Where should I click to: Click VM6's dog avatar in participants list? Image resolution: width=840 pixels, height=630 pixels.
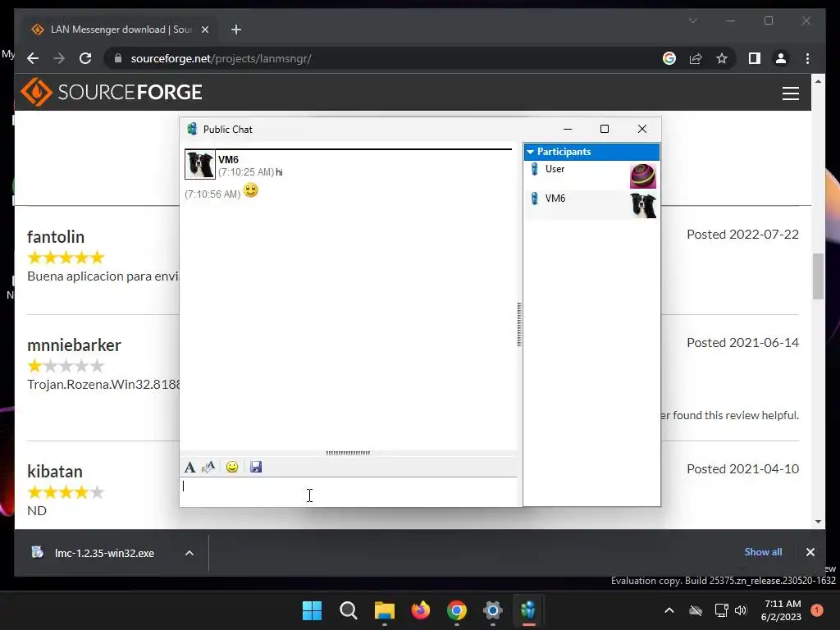click(x=643, y=206)
